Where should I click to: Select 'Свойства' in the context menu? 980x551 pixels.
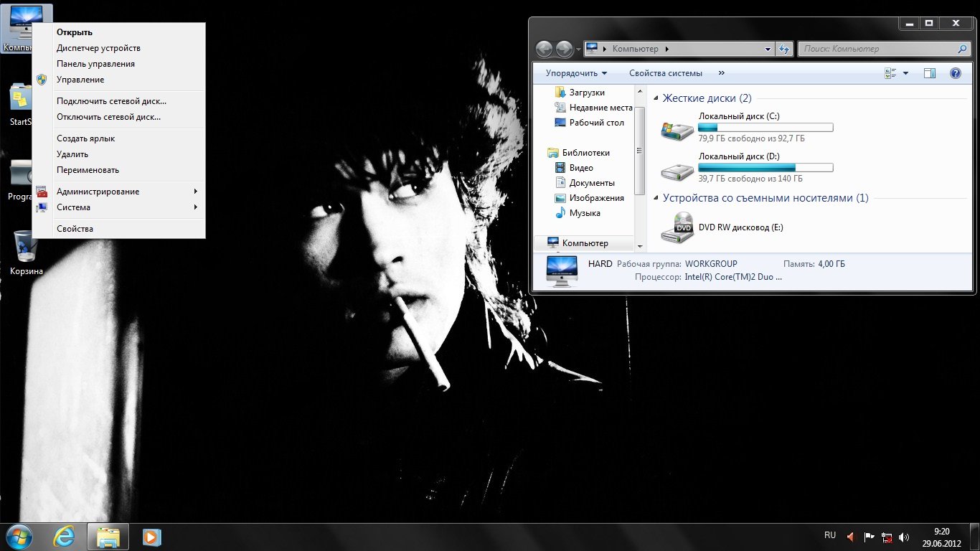[x=75, y=229]
